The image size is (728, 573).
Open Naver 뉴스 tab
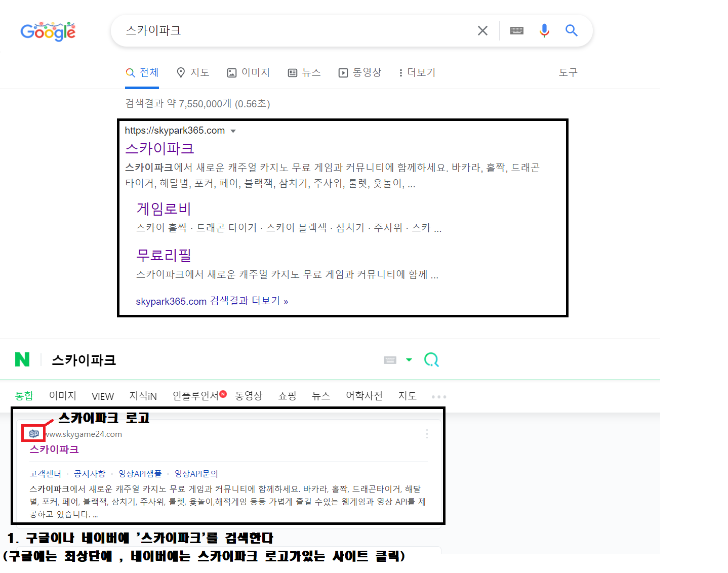tap(321, 396)
